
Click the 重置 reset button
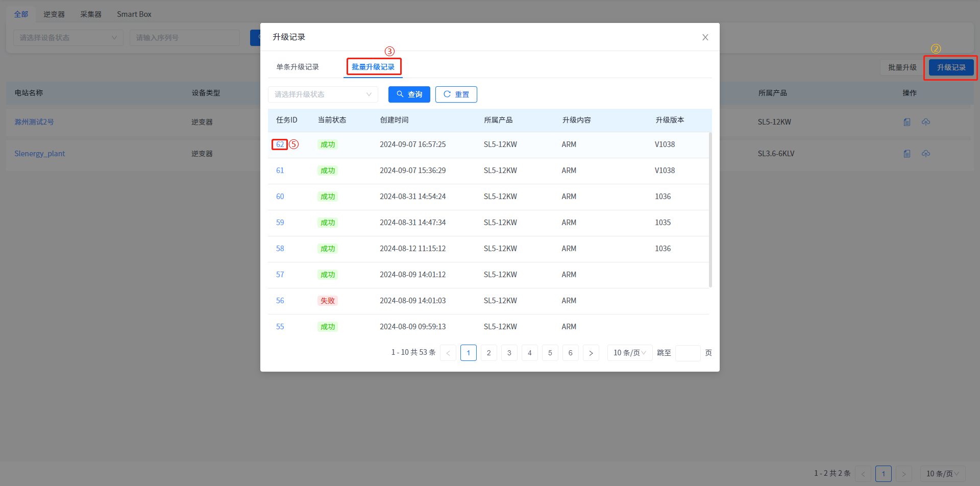[x=456, y=94]
